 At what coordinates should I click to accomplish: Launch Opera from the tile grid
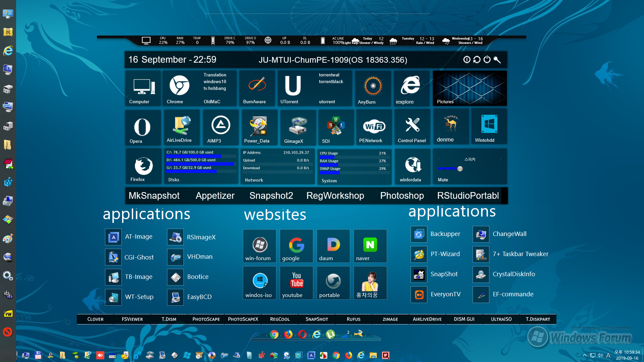click(143, 127)
